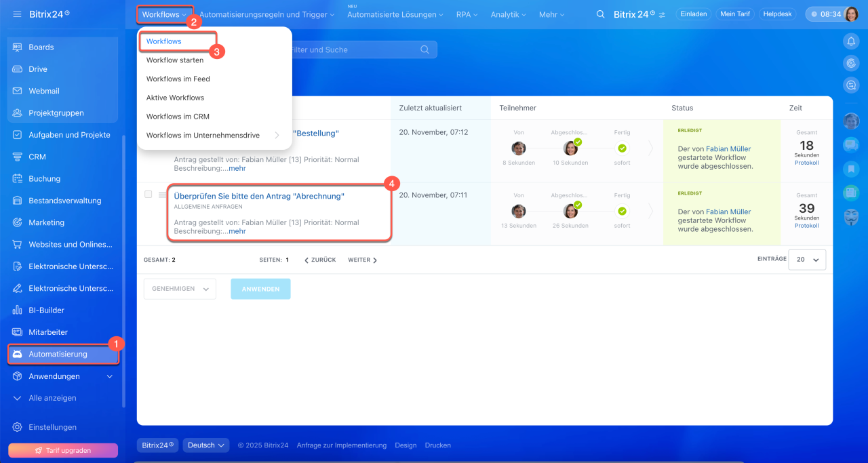Click the mask avatar in right panel

[851, 217]
